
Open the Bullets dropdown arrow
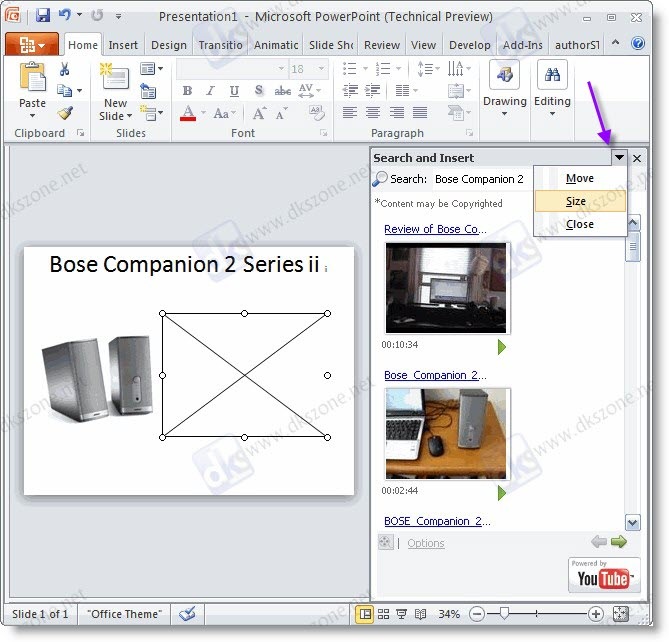366,68
